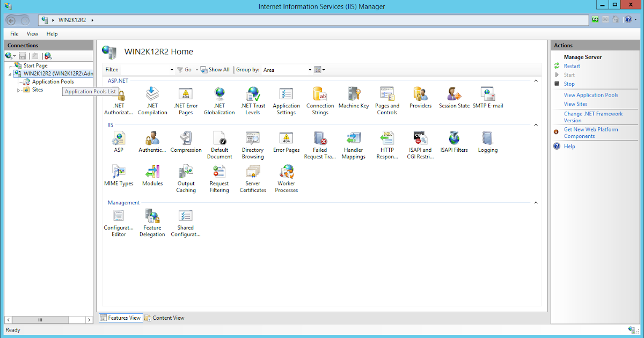Image resolution: width=644 pixels, height=338 pixels.
Task: Open ISAPI and CGI Restrictions
Action: pyautogui.click(x=420, y=145)
